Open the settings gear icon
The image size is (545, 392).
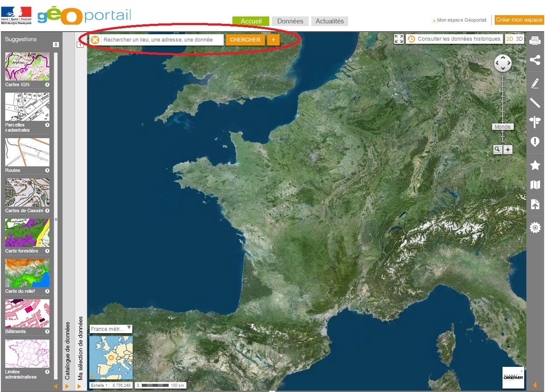(x=535, y=227)
